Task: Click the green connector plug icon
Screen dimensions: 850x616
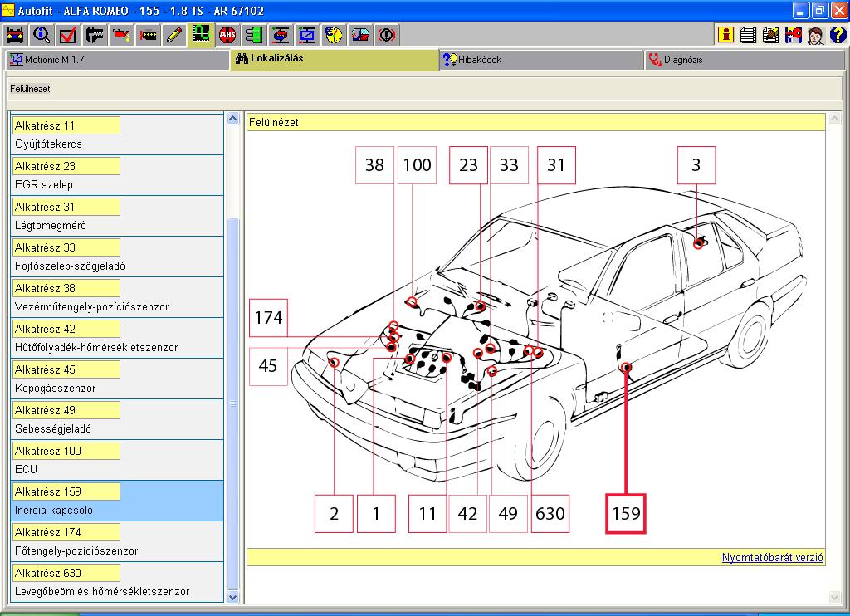Action: pos(254,35)
